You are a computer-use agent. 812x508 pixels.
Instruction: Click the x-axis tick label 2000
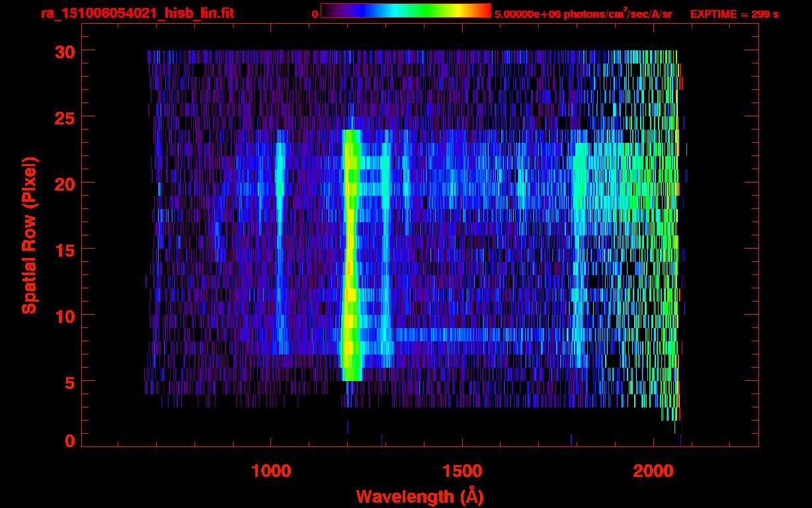(653, 471)
